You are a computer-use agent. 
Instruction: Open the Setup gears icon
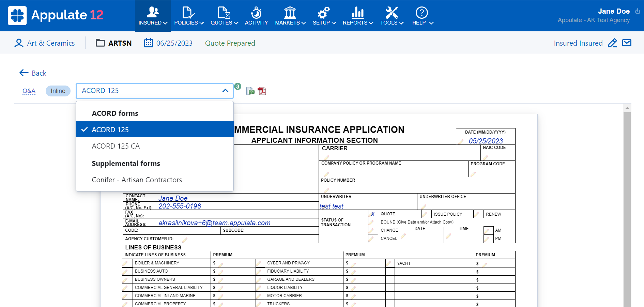[324, 13]
